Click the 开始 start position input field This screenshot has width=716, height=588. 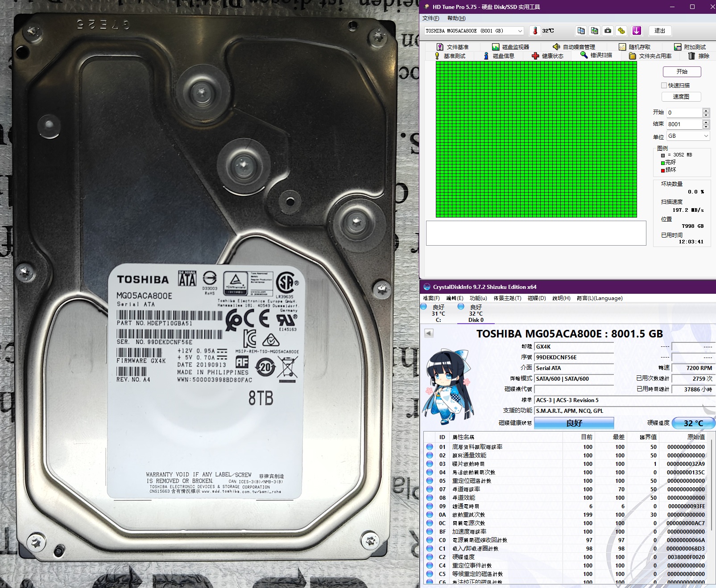684,113
